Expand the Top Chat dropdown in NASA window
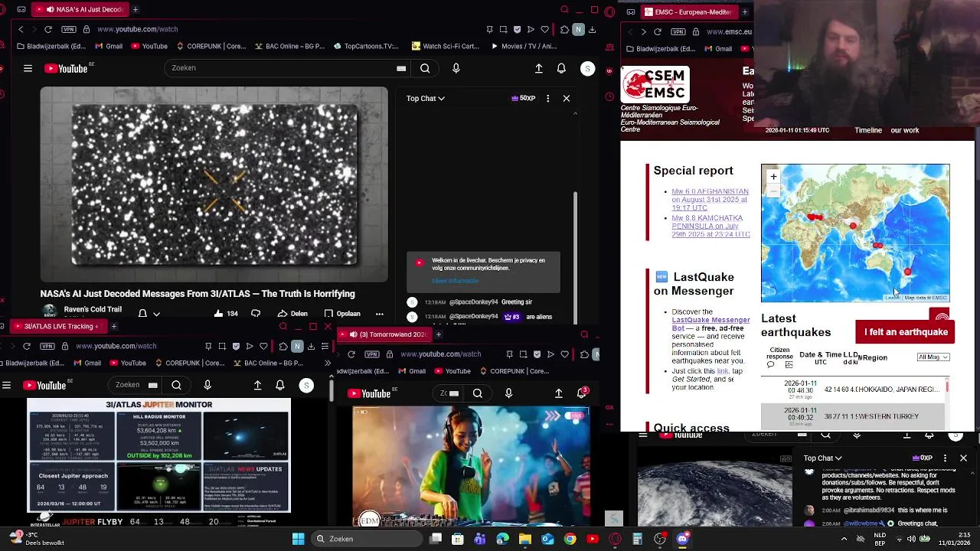 coord(425,98)
